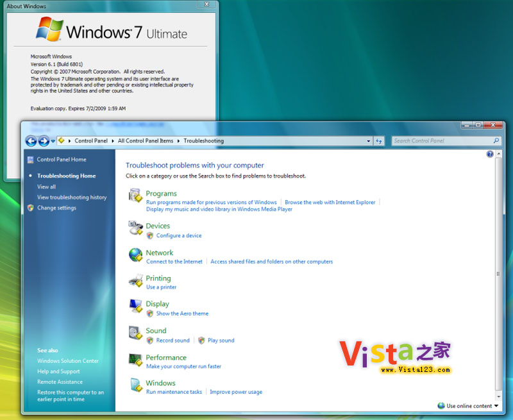
Task: Click the Sound speaker icon
Action: [x=135, y=333]
